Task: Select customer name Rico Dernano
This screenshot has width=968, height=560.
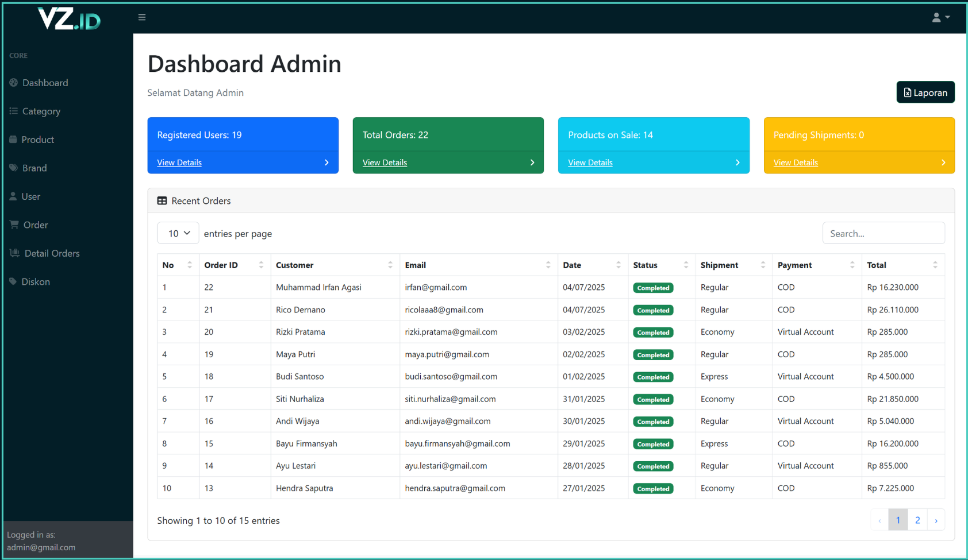Action: [x=301, y=310]
